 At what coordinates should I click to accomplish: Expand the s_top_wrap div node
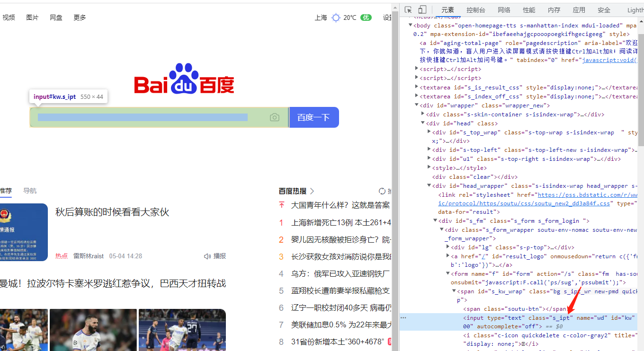429,132
